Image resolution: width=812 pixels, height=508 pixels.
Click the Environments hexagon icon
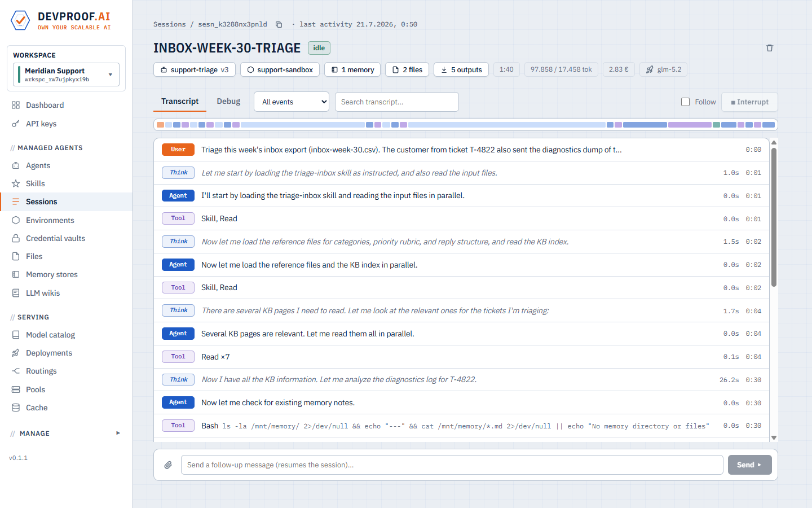pyautogui.click(x=16, y=220)
